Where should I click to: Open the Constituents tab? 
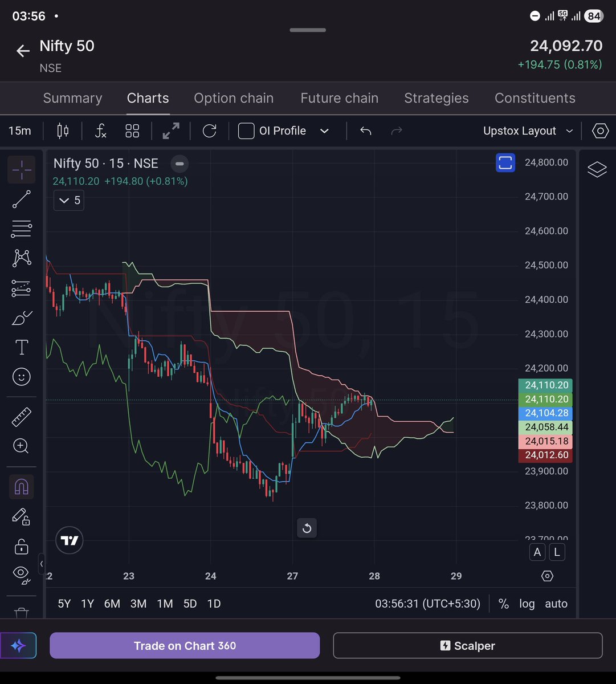coord(535,98)
